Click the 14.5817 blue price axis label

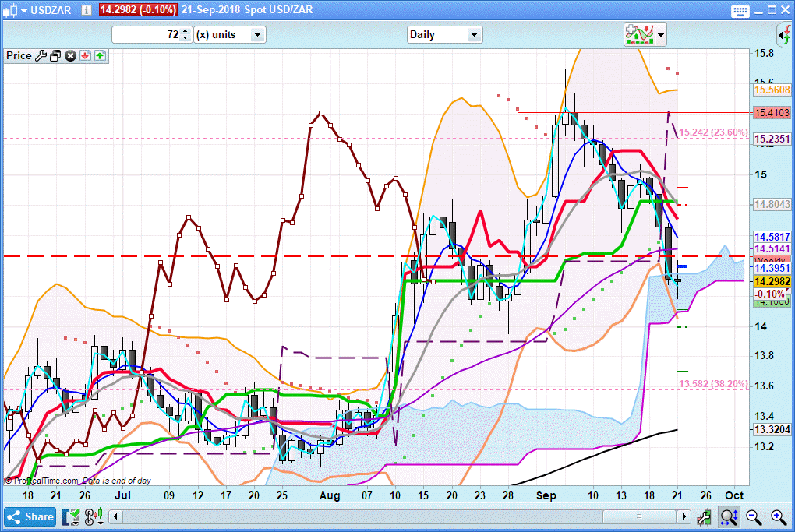coord(772,237)
